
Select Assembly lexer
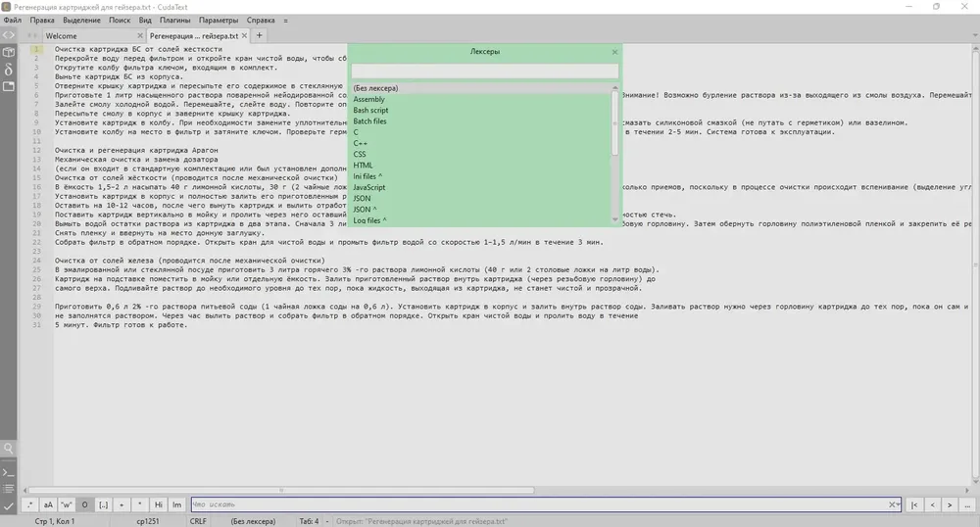(x=480, y=99)
